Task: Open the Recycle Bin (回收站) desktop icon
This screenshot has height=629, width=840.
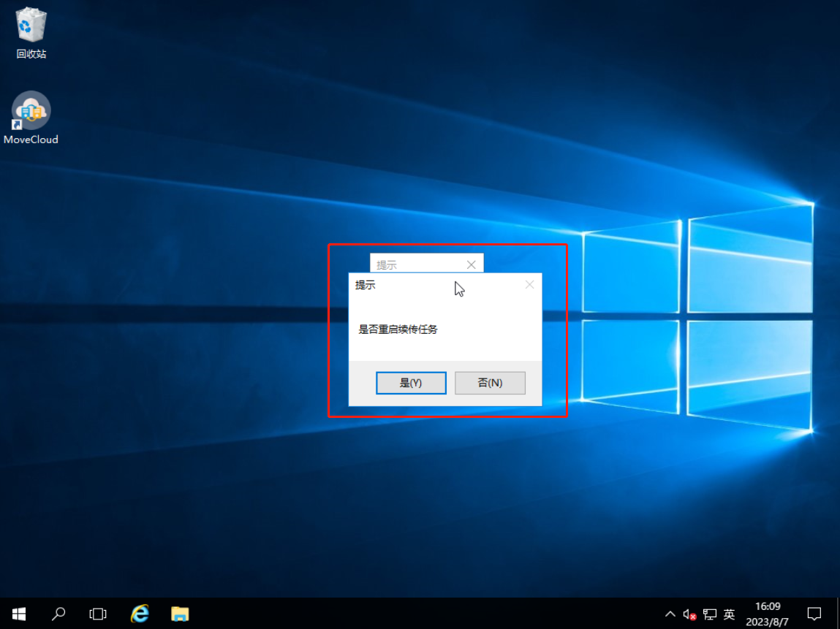Action: (x=31, y=33)
